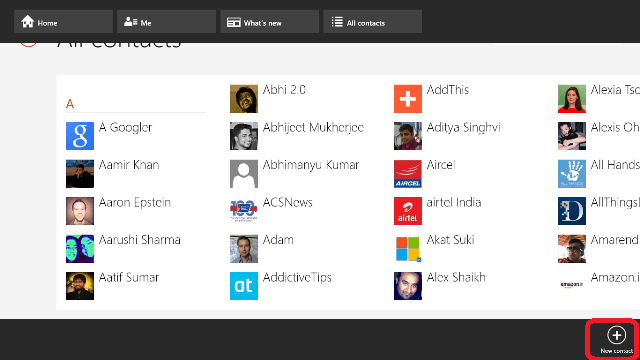
Task: Open Alex Shaikh contact name
Action: (x=456, y=278)
